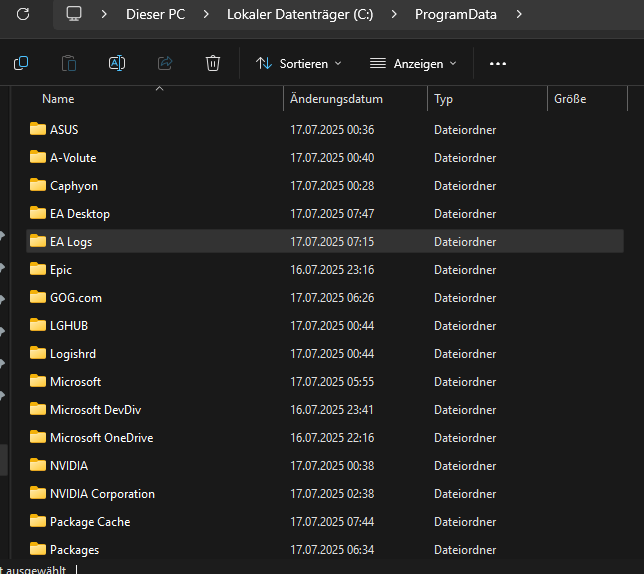
Task: Click the Paste clipboard icon
Action: click(x=69, y=64)
